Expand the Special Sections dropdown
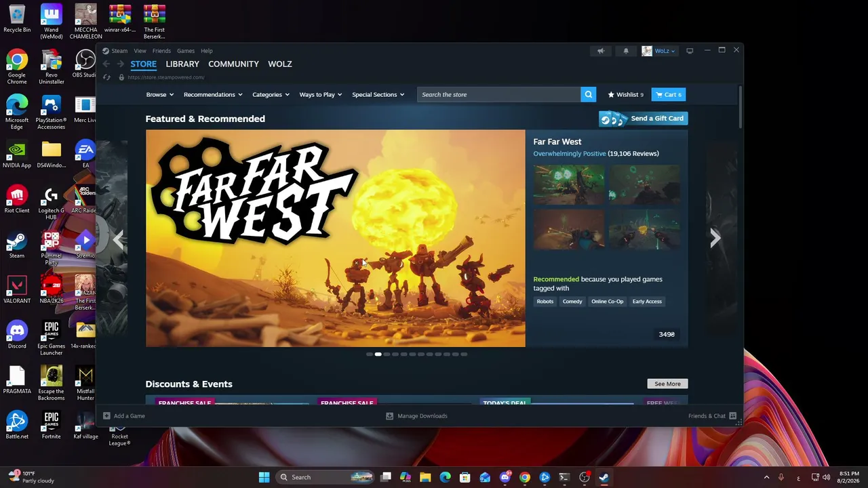 (x=378, y=95)
